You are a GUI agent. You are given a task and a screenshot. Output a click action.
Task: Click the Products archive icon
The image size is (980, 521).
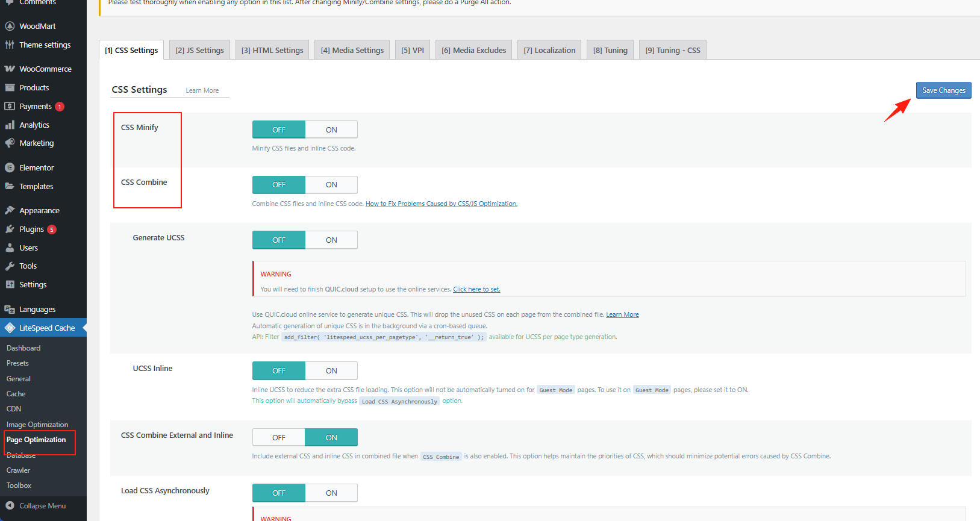10,87
